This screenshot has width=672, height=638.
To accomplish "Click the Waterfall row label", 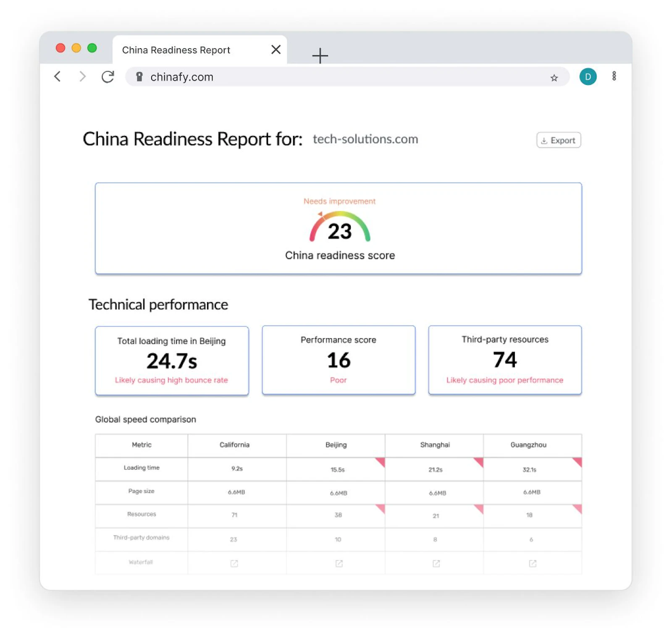I will (141, 562).
